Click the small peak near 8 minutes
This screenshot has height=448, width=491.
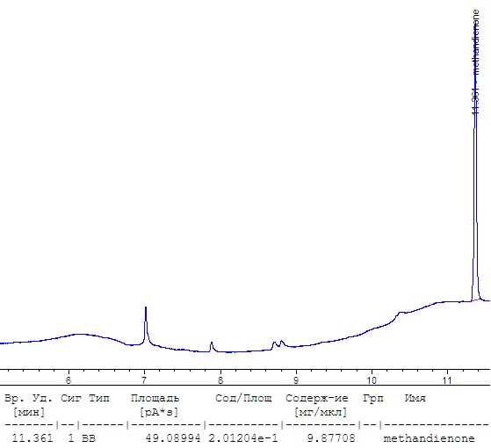(212, 347)
